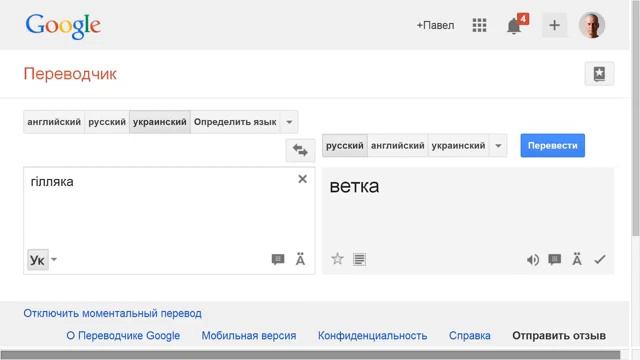The height and width of the screenshot is (360, 640).
Task: Toggle the Ук keyboard input tool
Action: tap(38, 260)
